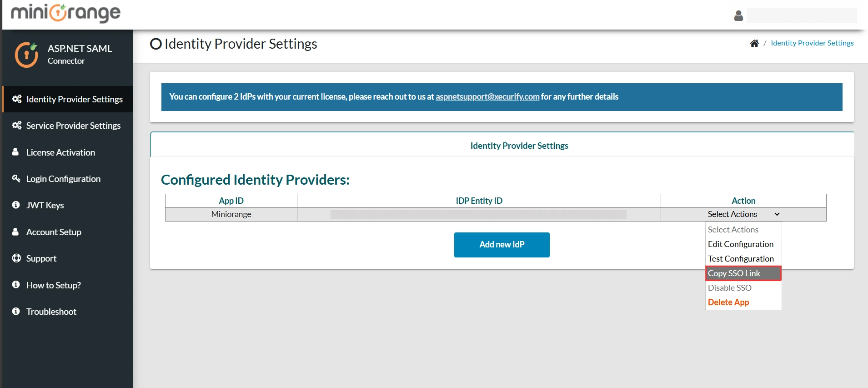
Task: Click the gears icon beside Identity Provider Settings
Action: point(17,99)
